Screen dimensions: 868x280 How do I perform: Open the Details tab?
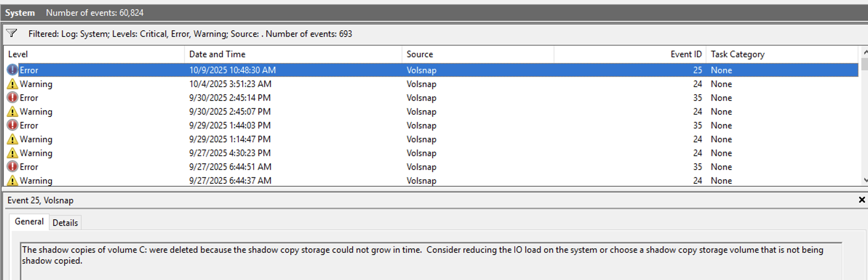click(x=65, y=223)
